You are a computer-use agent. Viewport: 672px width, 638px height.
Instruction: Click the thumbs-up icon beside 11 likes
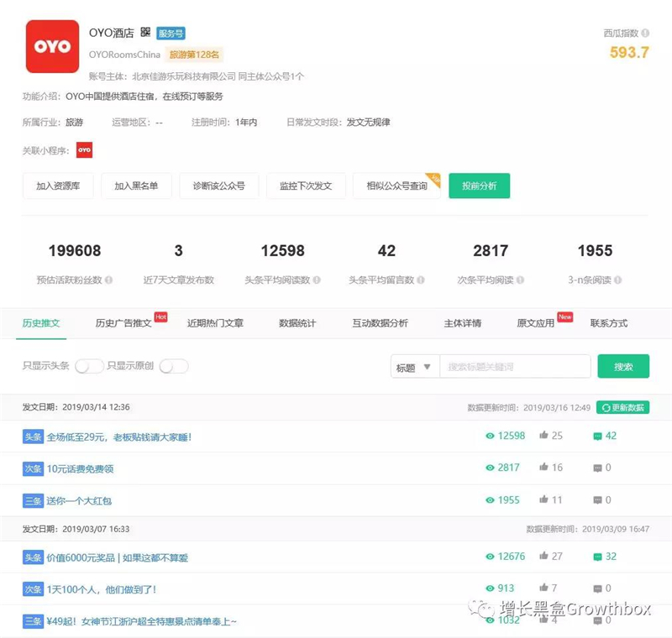(x=543, y=499)
